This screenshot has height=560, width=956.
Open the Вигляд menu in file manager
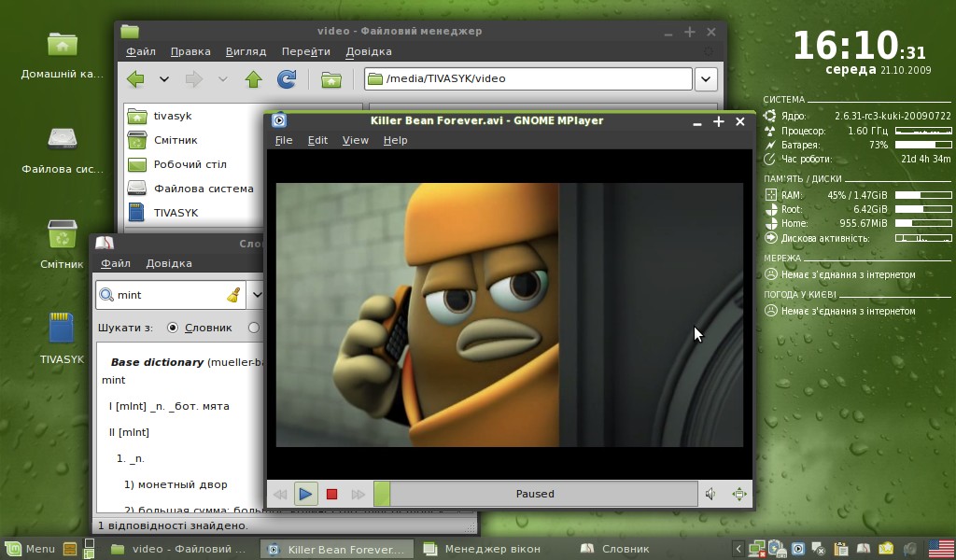pyautogui.click(x=246, y=51)
